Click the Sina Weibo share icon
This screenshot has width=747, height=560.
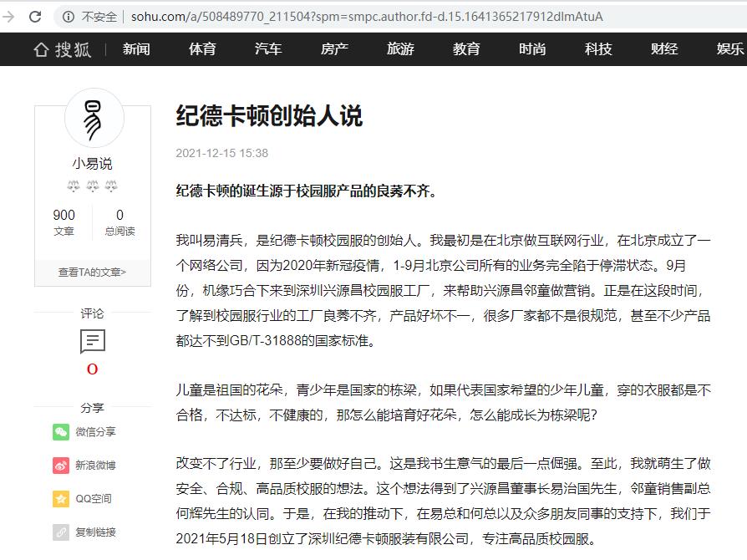(61, 465)
